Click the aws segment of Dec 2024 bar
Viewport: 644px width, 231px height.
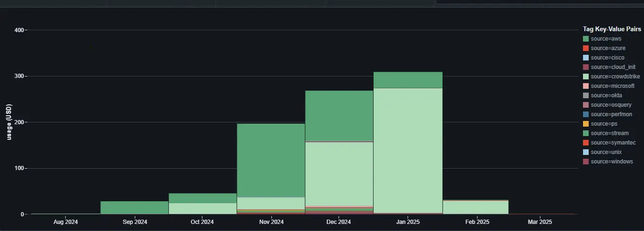click(339, 116)
